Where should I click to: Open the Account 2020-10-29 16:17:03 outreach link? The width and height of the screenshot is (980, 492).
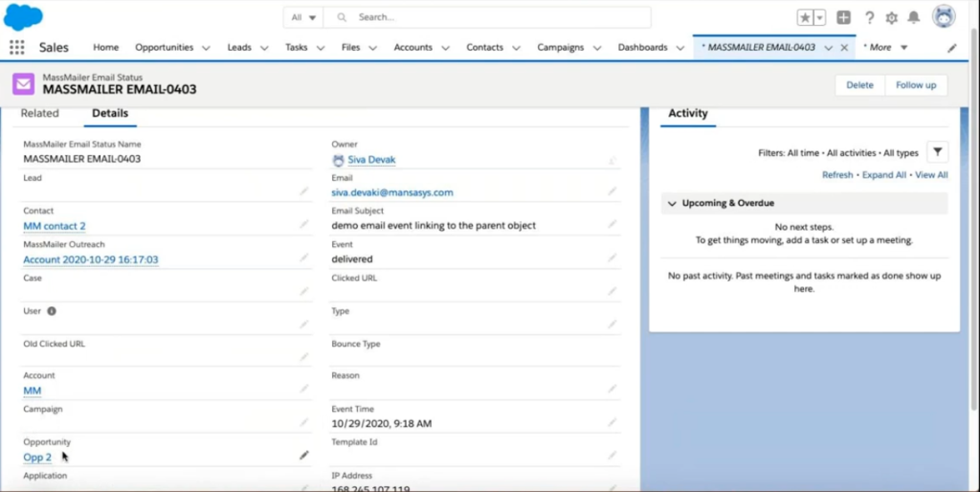click(91, 259)
